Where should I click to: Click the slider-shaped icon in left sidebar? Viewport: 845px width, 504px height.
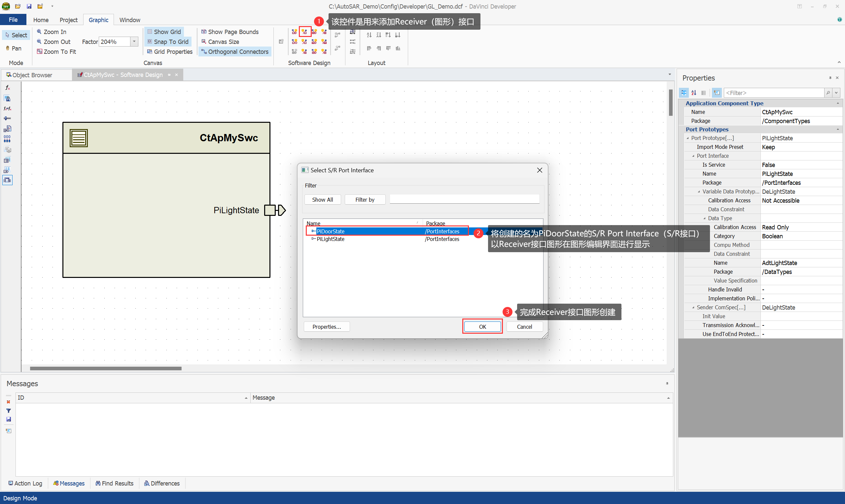pyautogui.click(x=8, y=118)
